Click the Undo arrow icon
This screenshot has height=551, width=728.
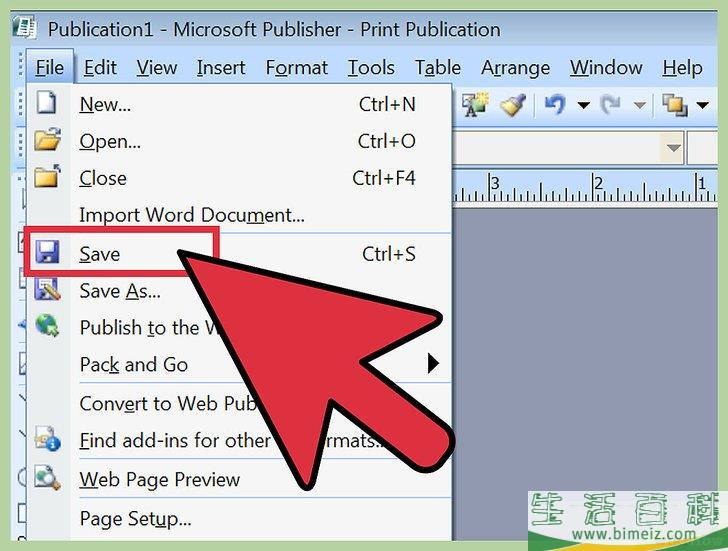tap(555, 104)
